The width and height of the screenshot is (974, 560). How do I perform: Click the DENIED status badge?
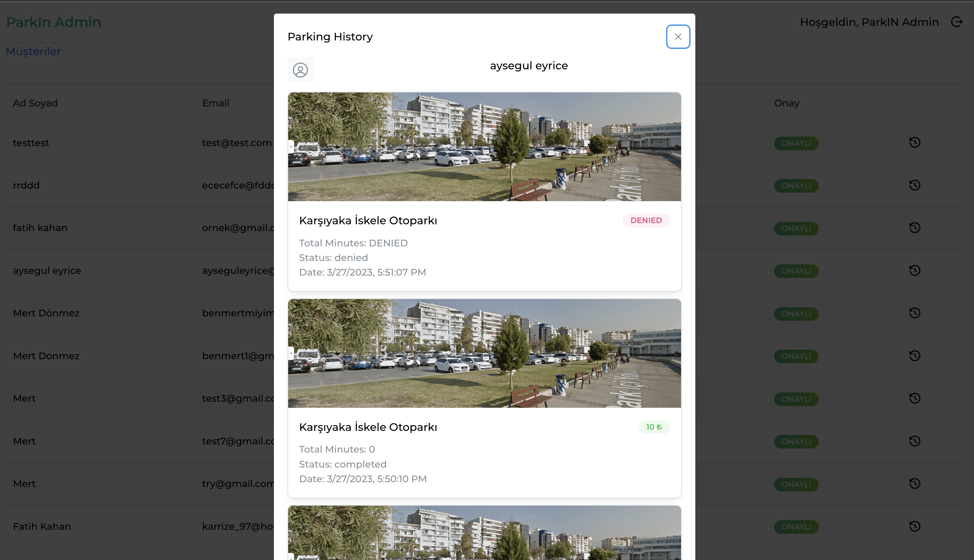[x=646, y=221]
